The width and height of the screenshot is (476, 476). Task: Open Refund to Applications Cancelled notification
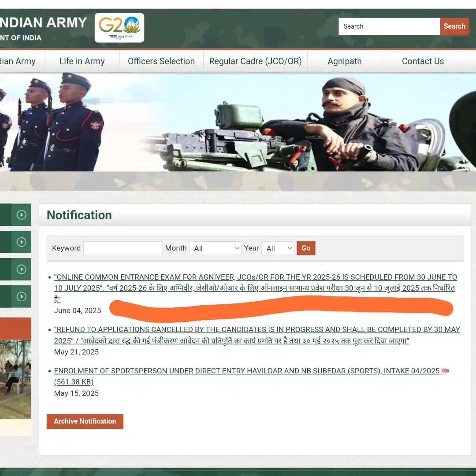pyautogui.click(x=257, y=335)
